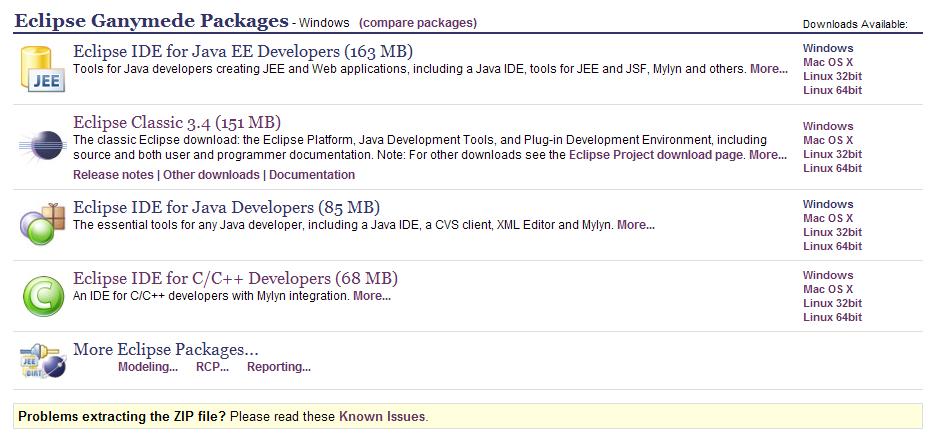Open Eclipse Classic Release notes
The image size is (929, 442).
pos(113,175)
